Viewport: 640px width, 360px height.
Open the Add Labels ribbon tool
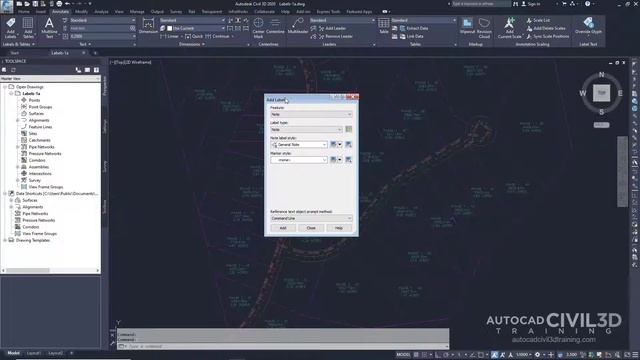point(11,28)
